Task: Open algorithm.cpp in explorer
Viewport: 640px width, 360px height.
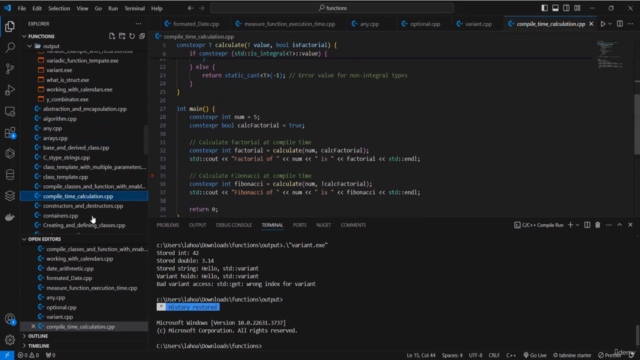Action: pyautogui.click(x=60, y=119)
